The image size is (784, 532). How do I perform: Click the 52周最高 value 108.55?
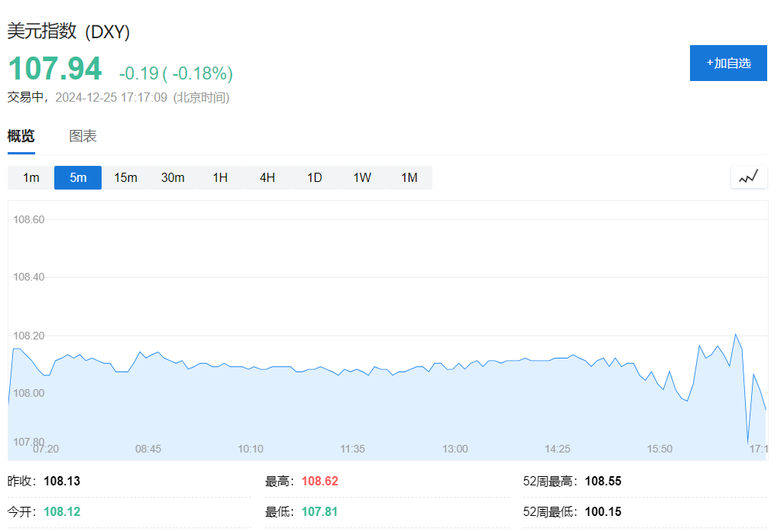(x=603, y=482)
